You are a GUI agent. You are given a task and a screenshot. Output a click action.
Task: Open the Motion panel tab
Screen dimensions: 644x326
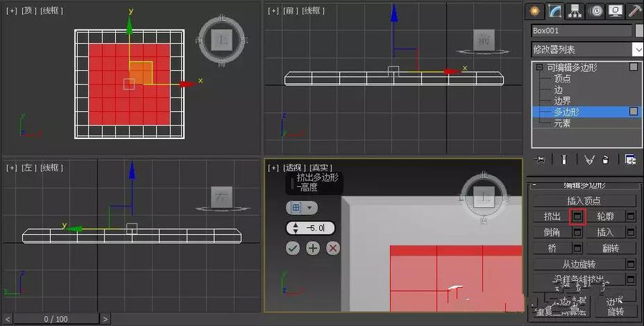coord(595,11)
